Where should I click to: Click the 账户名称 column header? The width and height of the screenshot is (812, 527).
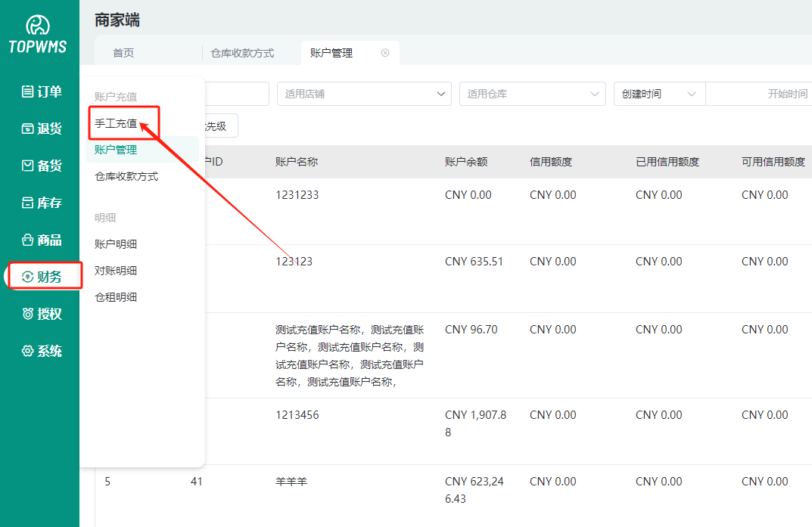point(297,162)
